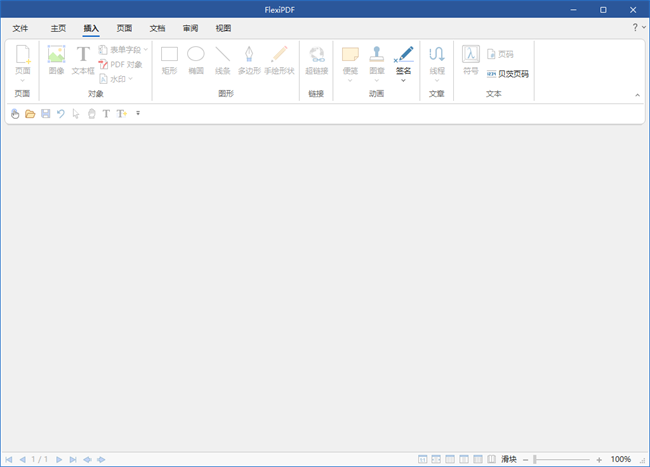Collapse the ribbon with the chevron arrow
Screen dimensions: 650x467
point(637,95)
